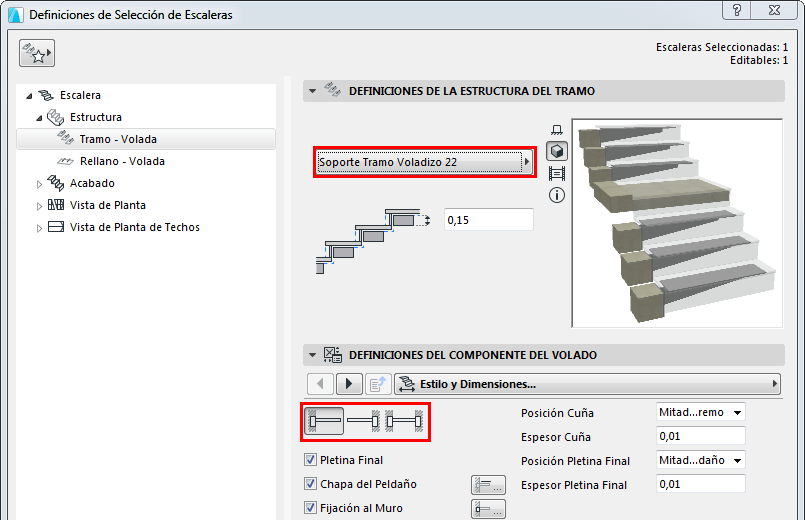Select the Escalera tree item

(80, 95)
